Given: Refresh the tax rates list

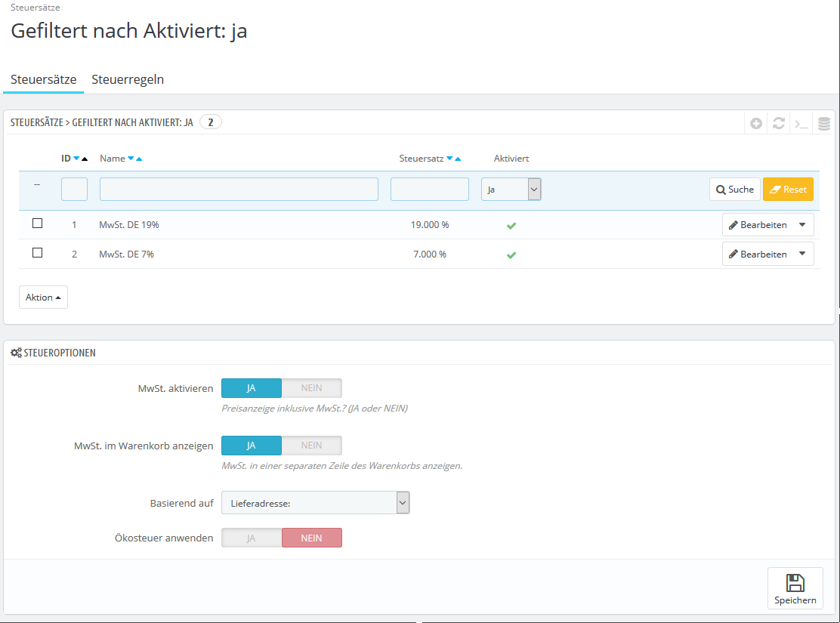Looking at the screenshot, I should [778, 124].
